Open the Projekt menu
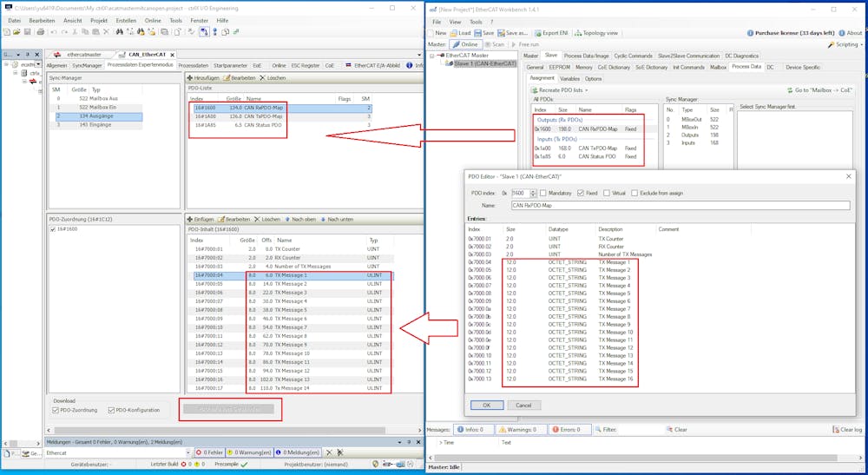 coord(101,19)
